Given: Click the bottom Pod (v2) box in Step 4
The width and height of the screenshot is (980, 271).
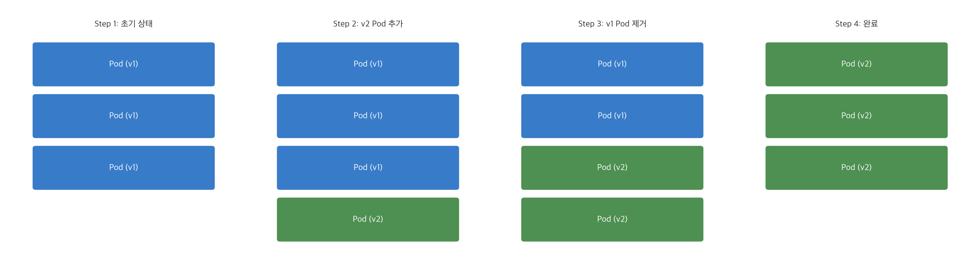Looking at the screenshot, I should pos(856,167).
